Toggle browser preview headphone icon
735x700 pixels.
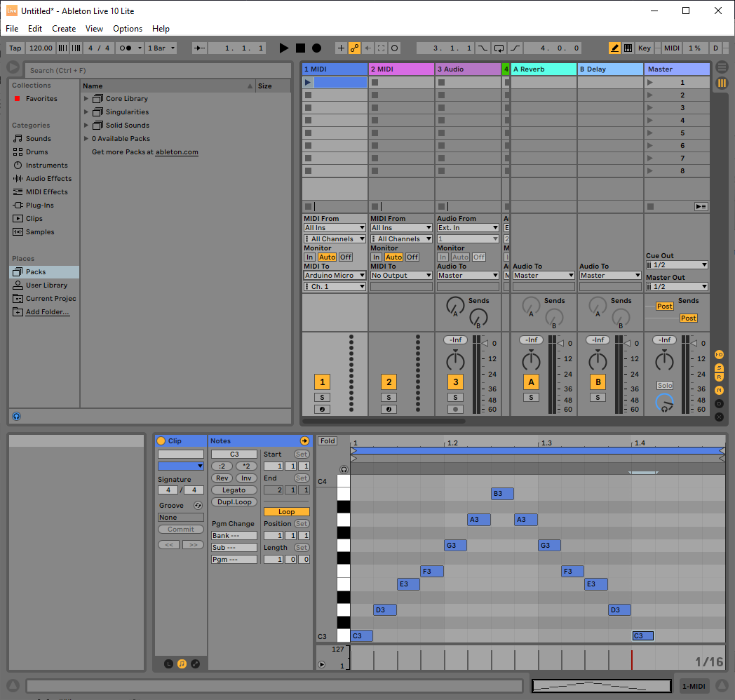pos(16,417)
